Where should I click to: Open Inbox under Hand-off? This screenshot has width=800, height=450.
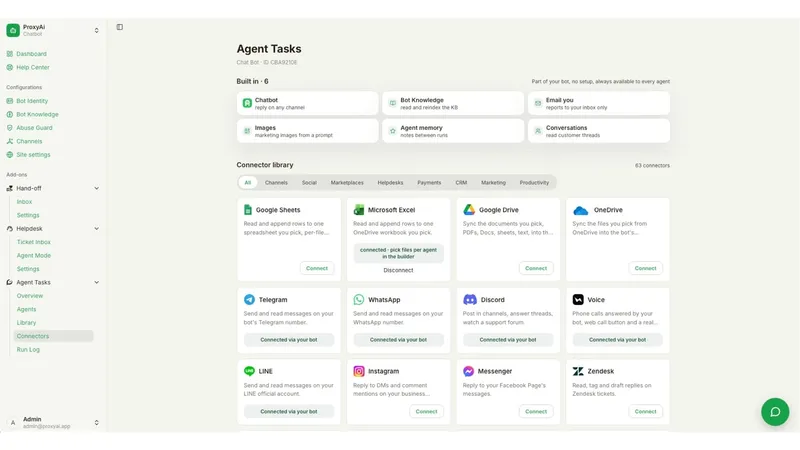coord(24,202)
